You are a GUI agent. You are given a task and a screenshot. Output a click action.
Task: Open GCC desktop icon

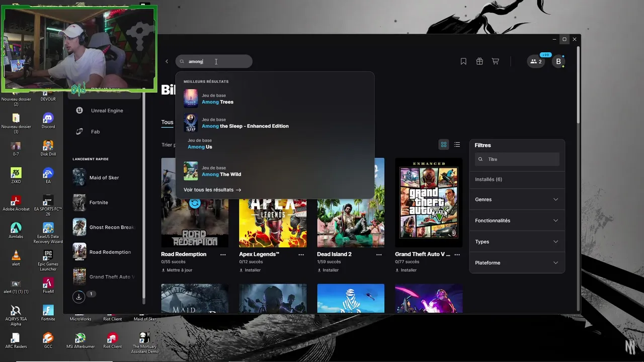48,340
